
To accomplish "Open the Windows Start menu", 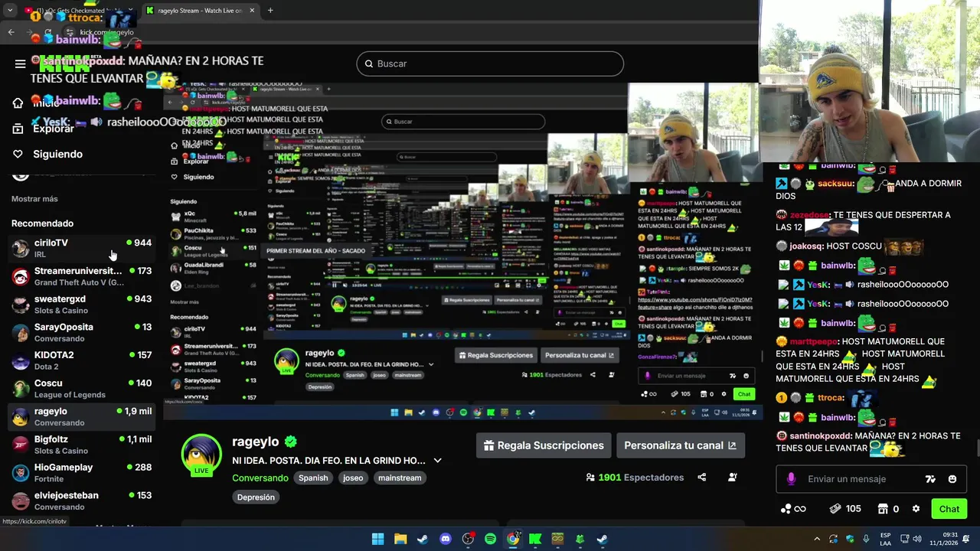I will pyautogui.click(x=377, y=540).
